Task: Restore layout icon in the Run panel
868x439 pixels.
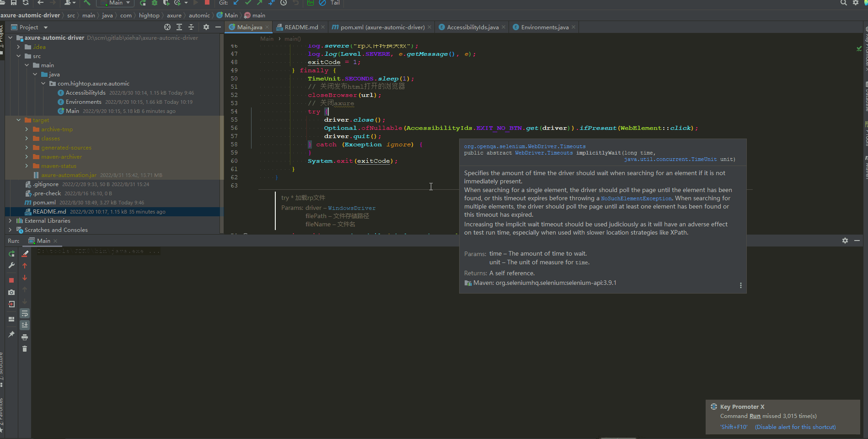Action: pos(11,319)
